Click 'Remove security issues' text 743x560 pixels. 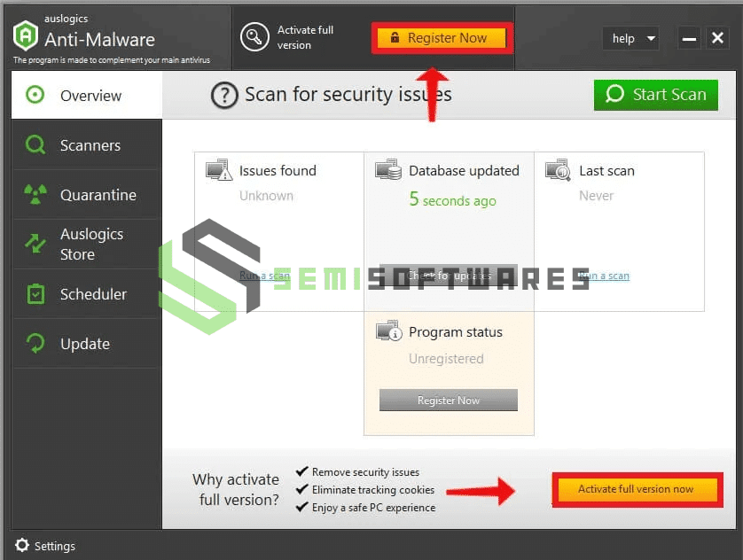pyautogui.click(x=365, y=472)
